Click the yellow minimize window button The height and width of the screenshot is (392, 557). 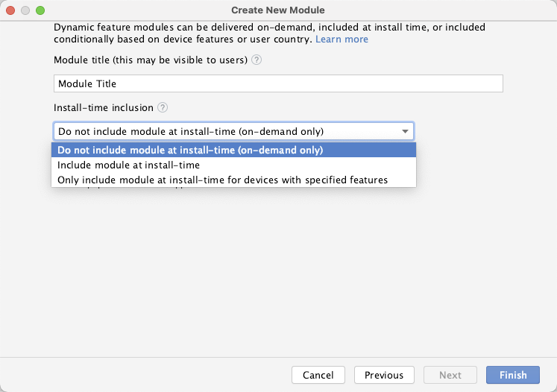coord(25,10)
